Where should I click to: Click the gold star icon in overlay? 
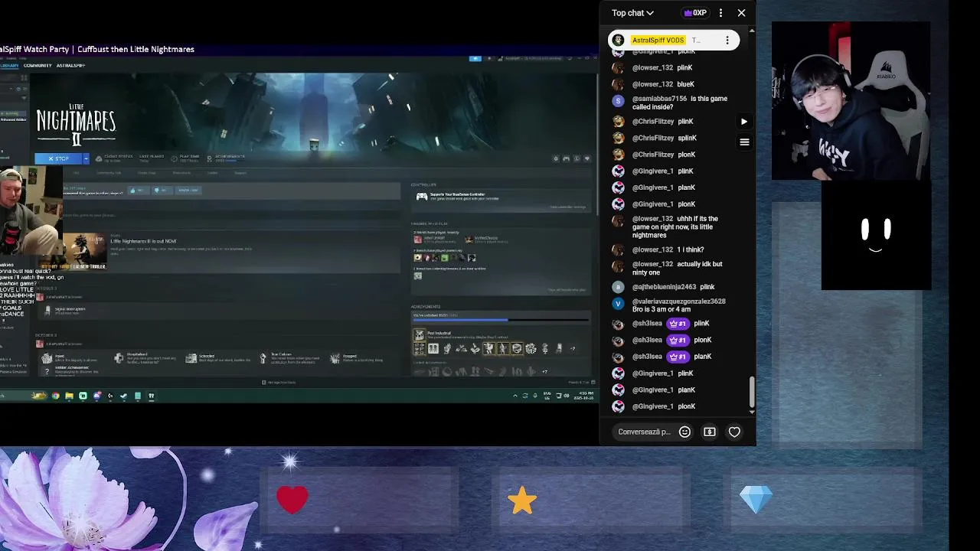coord(522,500)
